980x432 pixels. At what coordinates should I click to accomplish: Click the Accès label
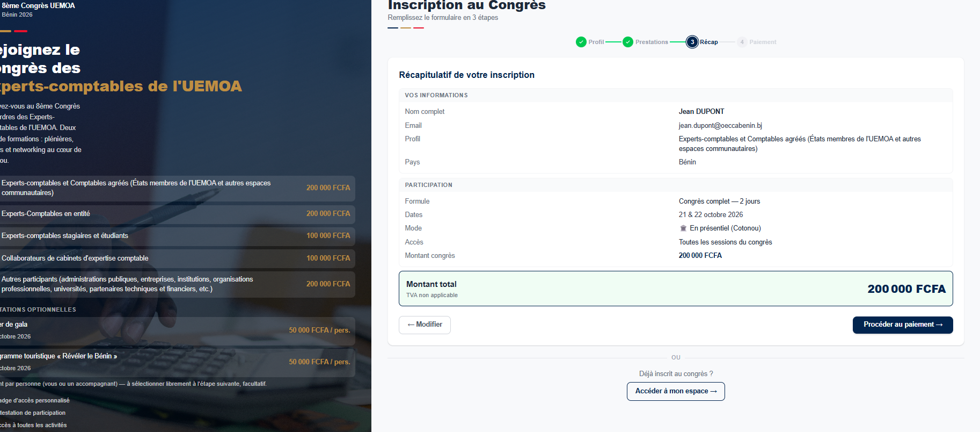pos(414,242)
